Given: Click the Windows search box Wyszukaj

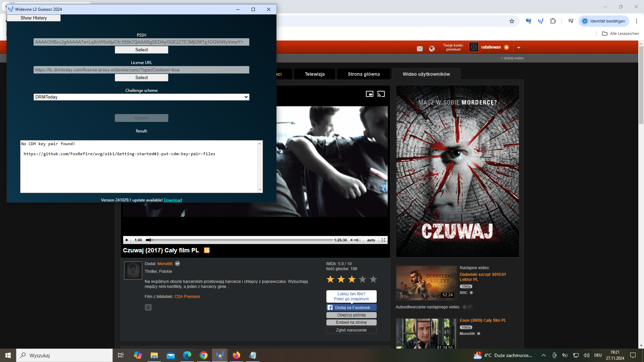Looking at the screenshot, I should tap(64, 355).
